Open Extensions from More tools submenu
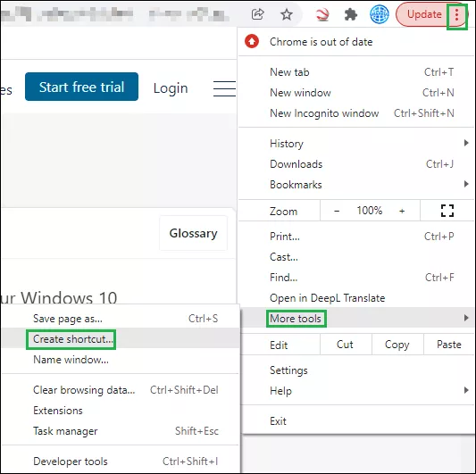Viewport: 476px width, 474px height. pyautogui.click(x=121, y=411)
